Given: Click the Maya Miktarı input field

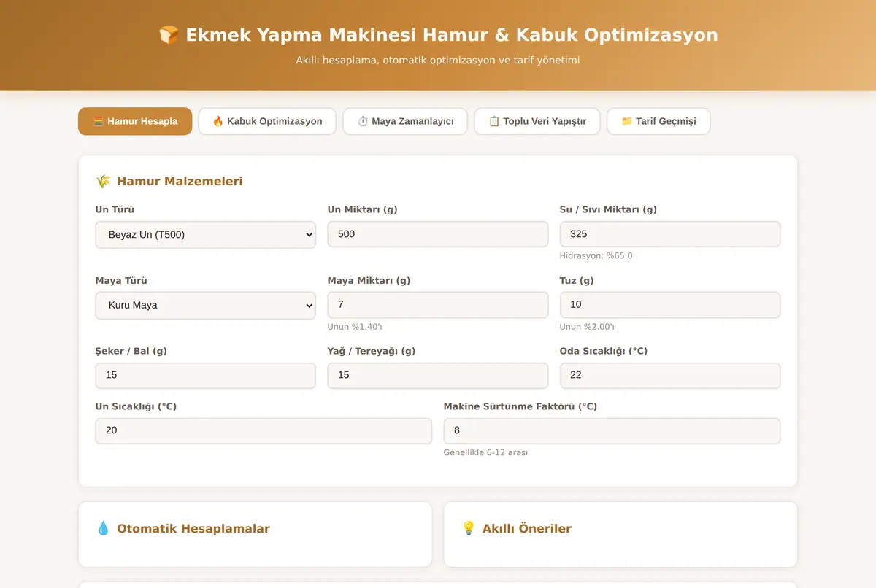Looking at the screenshot, I should (438, 305).
